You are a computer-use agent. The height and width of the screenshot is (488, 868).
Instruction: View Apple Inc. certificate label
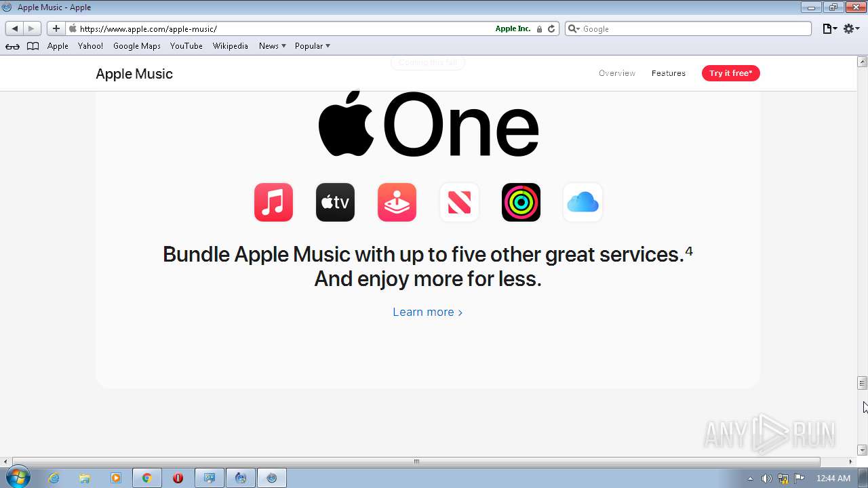pos(513,28)
